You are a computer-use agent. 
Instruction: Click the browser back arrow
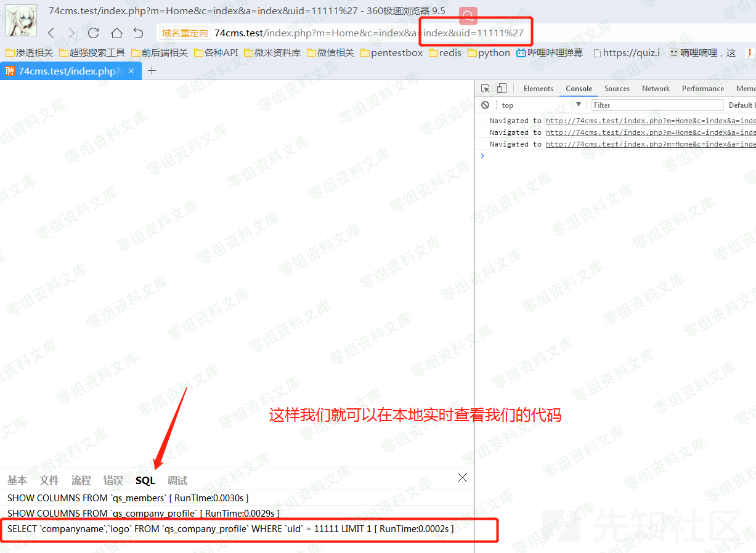click(51, 33)
